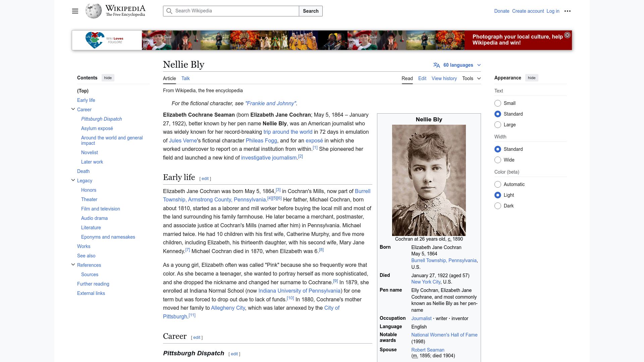This screenshot has width=644, height=362.
Task: Select Large text size
Action: pyautogui.click(x=498, y=125)
